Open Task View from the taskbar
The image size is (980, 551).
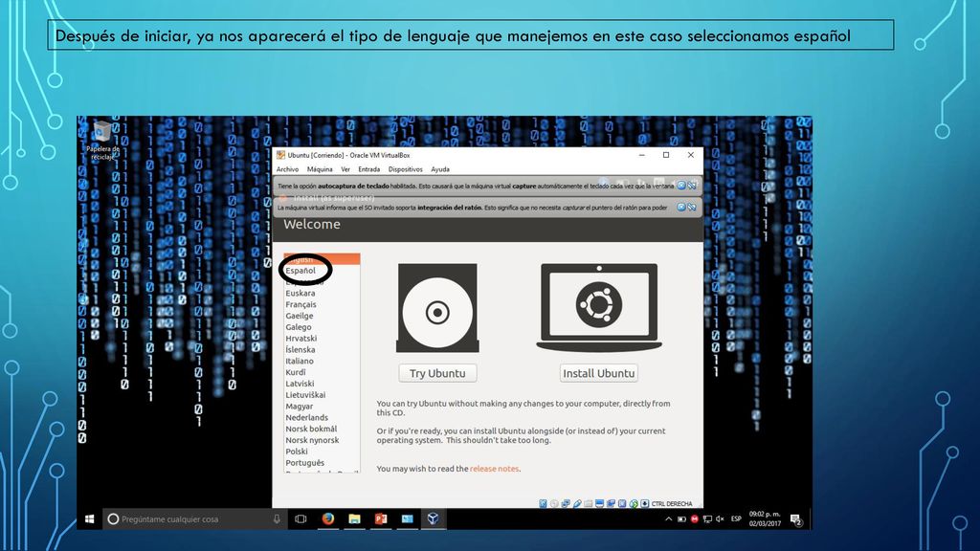pyautogui.click(x=301, y=518)
